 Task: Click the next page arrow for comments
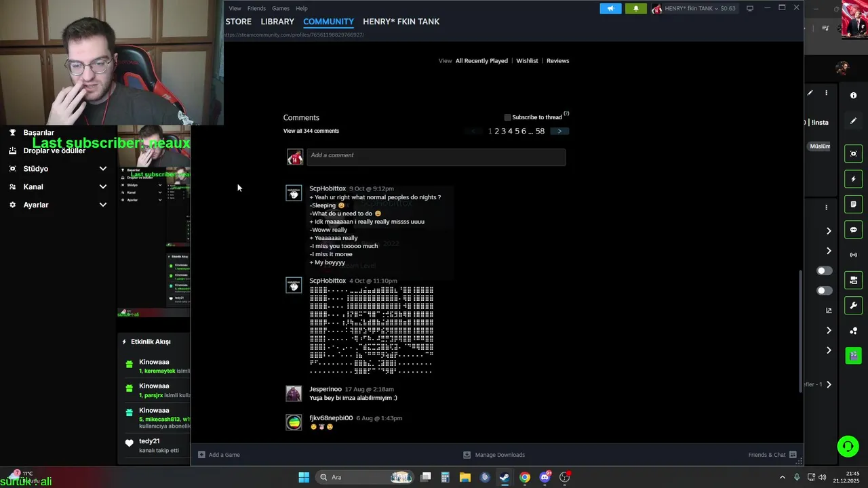pos(559,131)
